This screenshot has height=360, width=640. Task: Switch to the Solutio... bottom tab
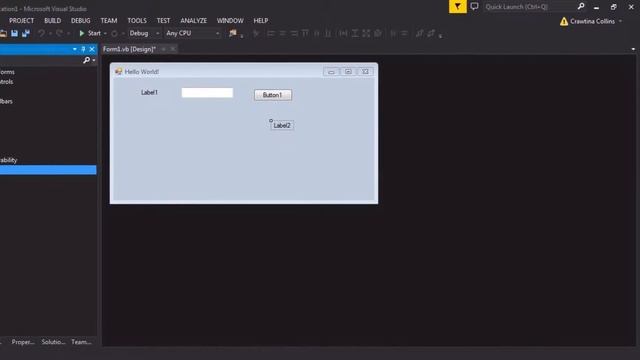(53, 342)
